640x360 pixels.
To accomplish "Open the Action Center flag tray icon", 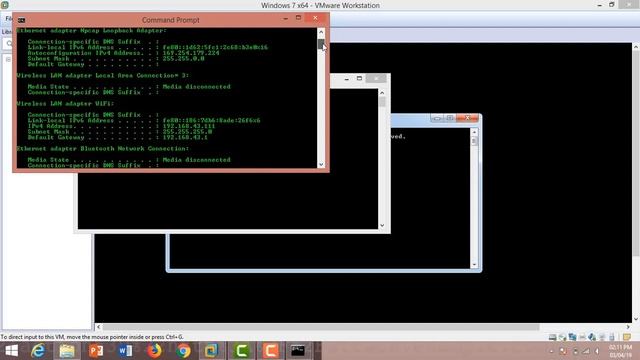I will pyautogui.click(x=563, y=351).
